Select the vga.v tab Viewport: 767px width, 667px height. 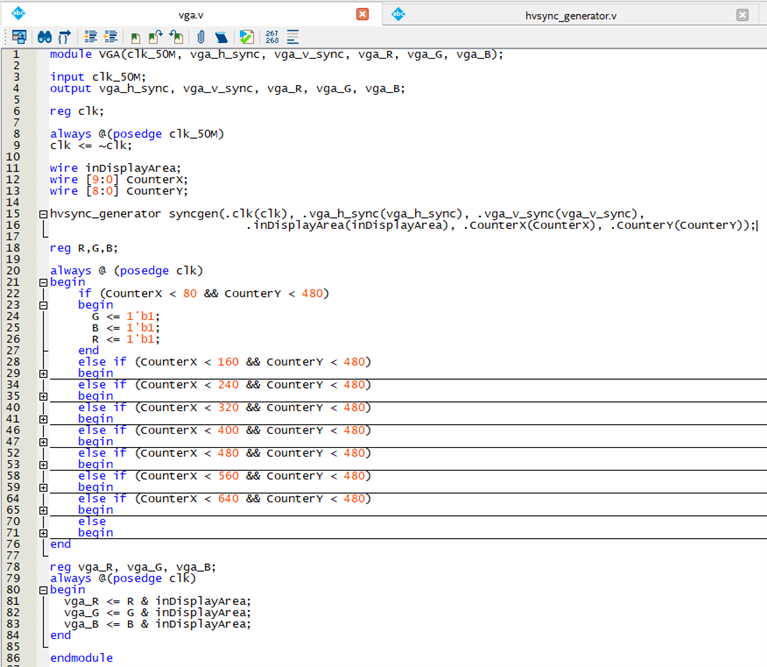point(193,15)
